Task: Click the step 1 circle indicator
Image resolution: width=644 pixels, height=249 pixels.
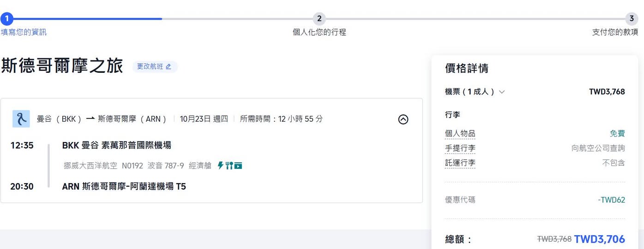Action: click(x=6, y=19)
